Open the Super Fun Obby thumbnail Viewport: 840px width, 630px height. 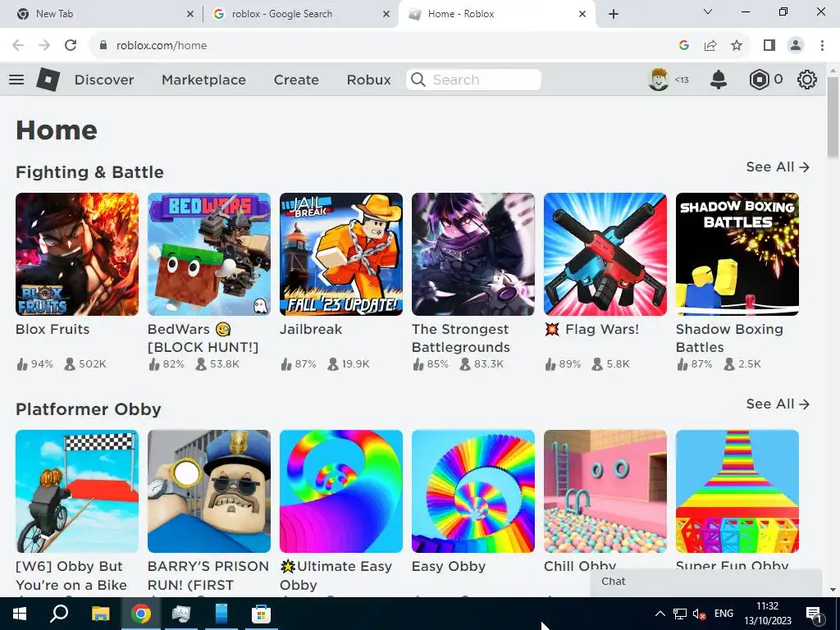click(737, 491)
